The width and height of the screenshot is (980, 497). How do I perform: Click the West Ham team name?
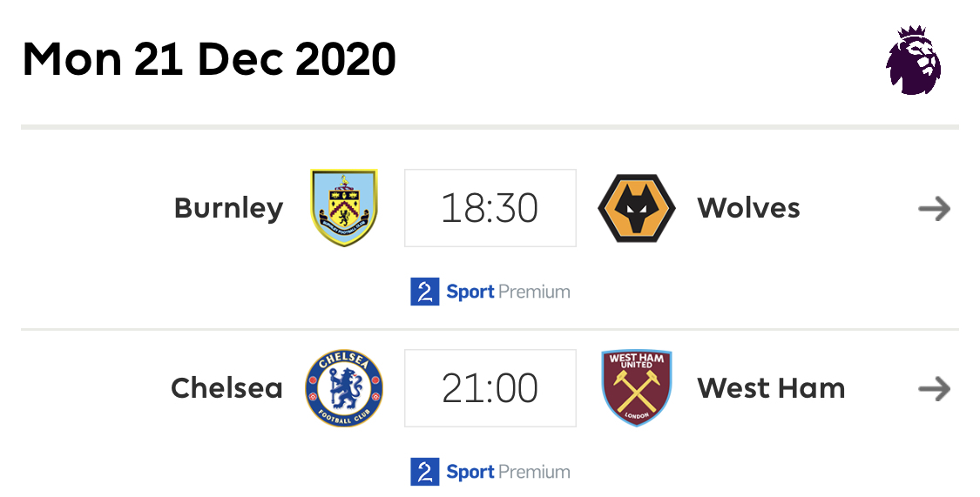point(771,388)
